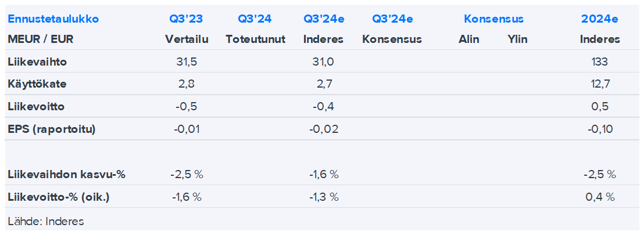Click the Ennustetaulukko table title
Image resolution: width=644 pixels, height=235 pixels.
[45, 19]
